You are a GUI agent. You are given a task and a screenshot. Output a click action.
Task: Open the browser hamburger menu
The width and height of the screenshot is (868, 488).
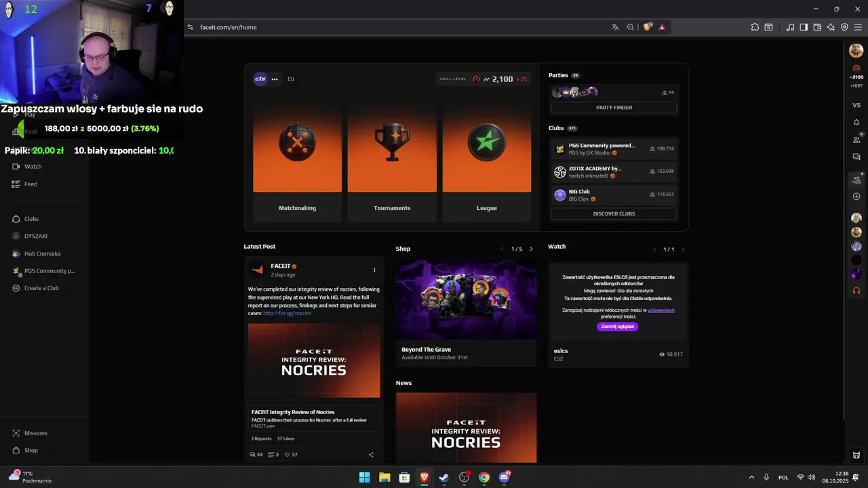(x=858, y=27)
